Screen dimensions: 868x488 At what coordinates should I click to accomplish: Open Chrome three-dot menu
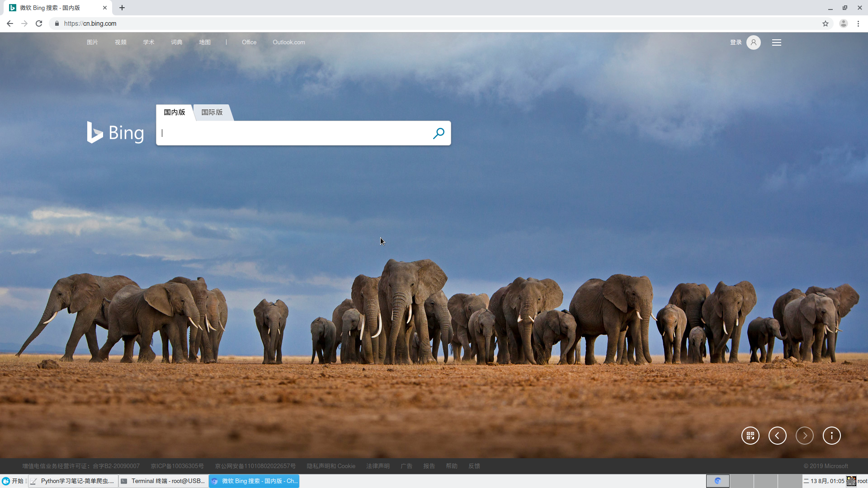coord(858,23)
